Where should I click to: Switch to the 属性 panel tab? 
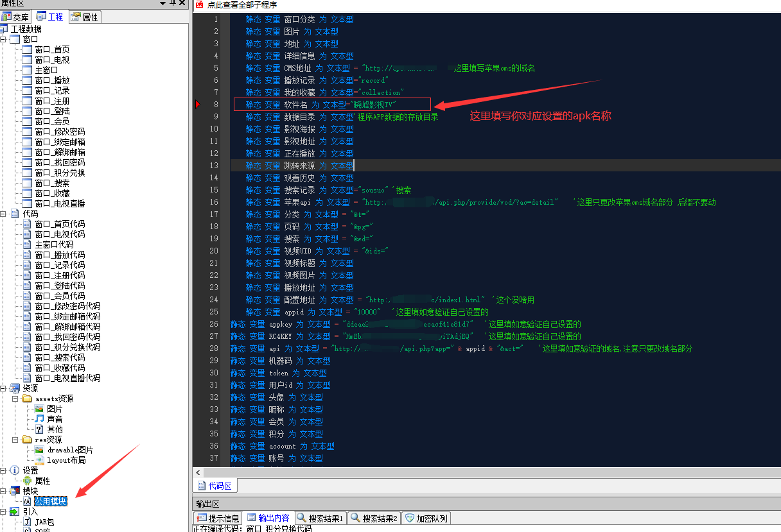tap(84, 17)
